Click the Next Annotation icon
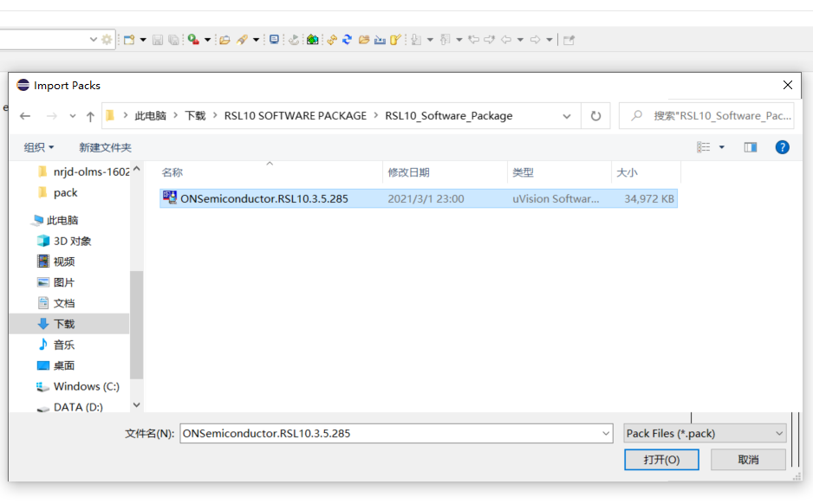813x504 pixels. (416, 40)
